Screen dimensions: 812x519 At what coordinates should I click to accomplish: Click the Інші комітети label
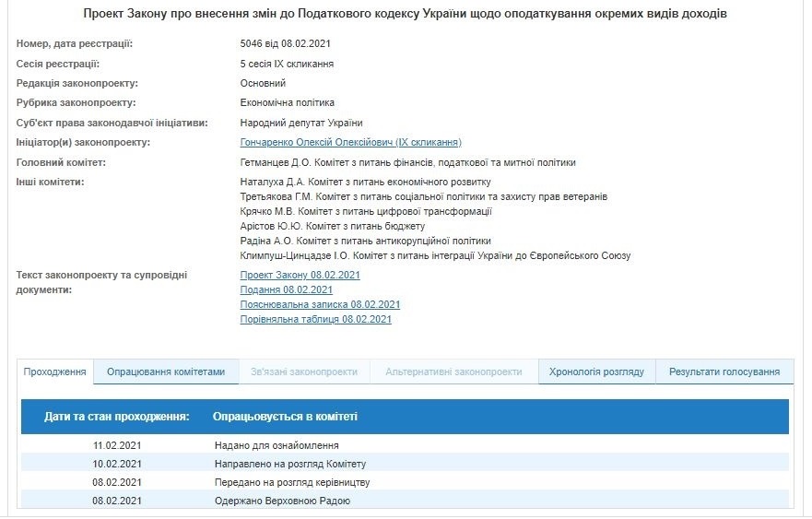(x=50, y=182)
